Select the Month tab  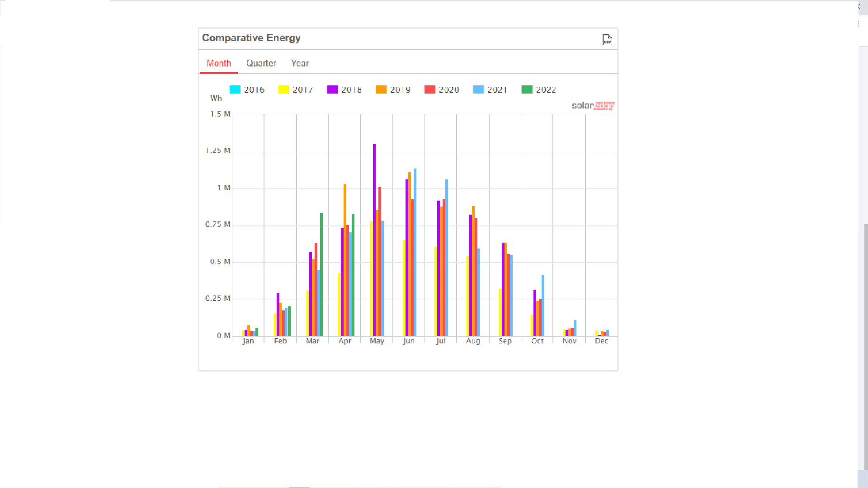pos(219,63)
